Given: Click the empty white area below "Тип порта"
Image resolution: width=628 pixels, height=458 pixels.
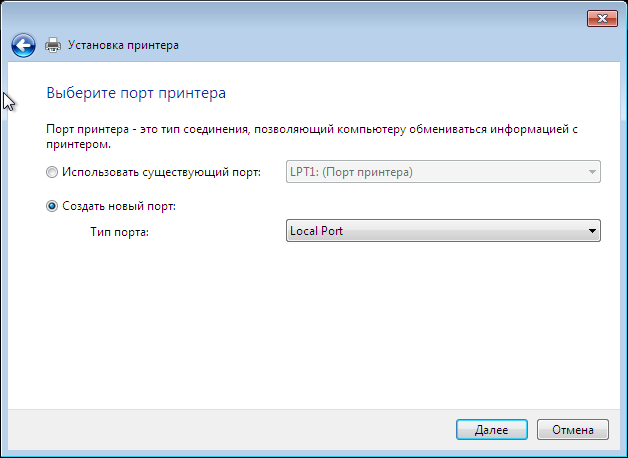Looking at the screenshot, I should coord(300,320).
